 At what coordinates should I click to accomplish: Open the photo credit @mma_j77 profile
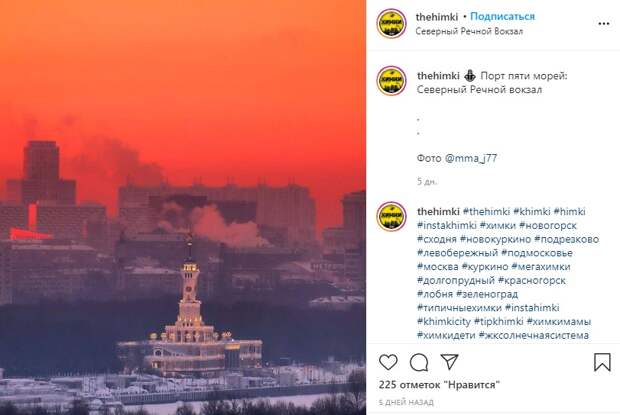[471, 158]
